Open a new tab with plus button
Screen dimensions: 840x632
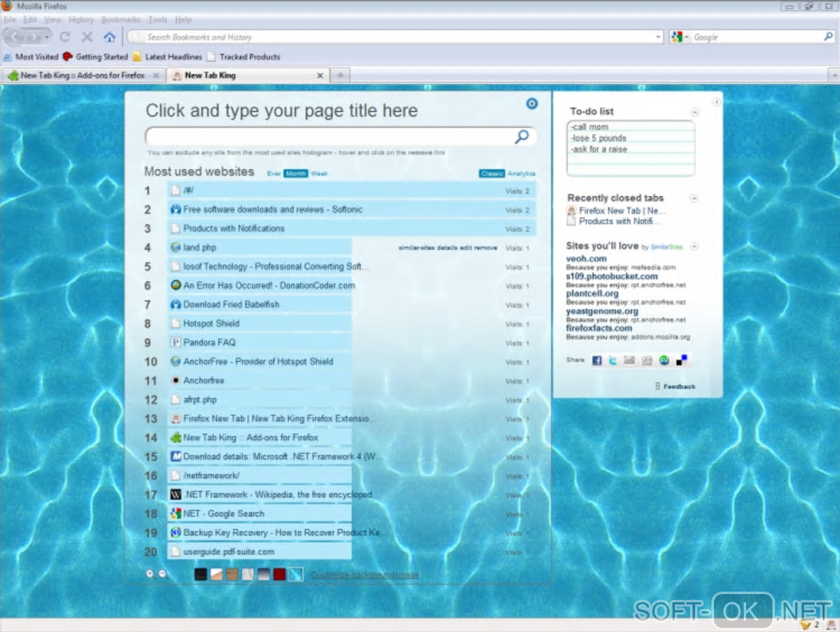[x=340, y=76]
